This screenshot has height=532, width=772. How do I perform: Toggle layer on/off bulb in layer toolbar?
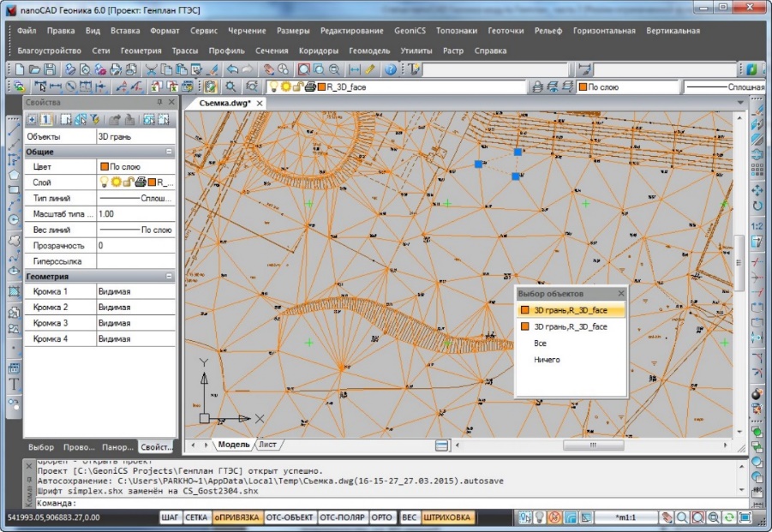click(273, 87)
